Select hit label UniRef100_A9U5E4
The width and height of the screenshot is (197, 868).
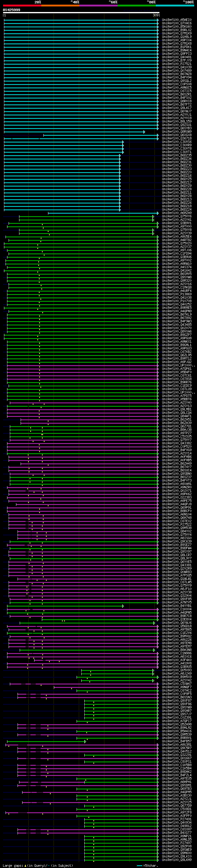click(x=177, y=237)
